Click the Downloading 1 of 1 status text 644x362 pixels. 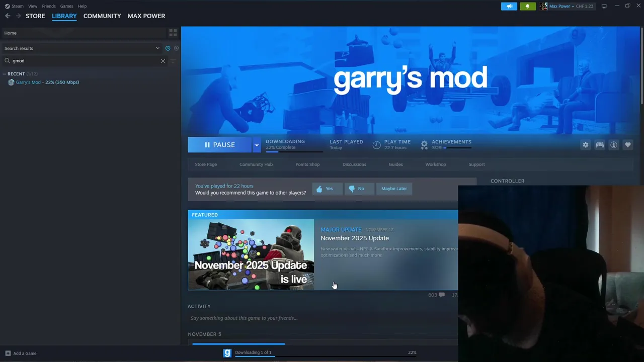click(x=253, y=352)
